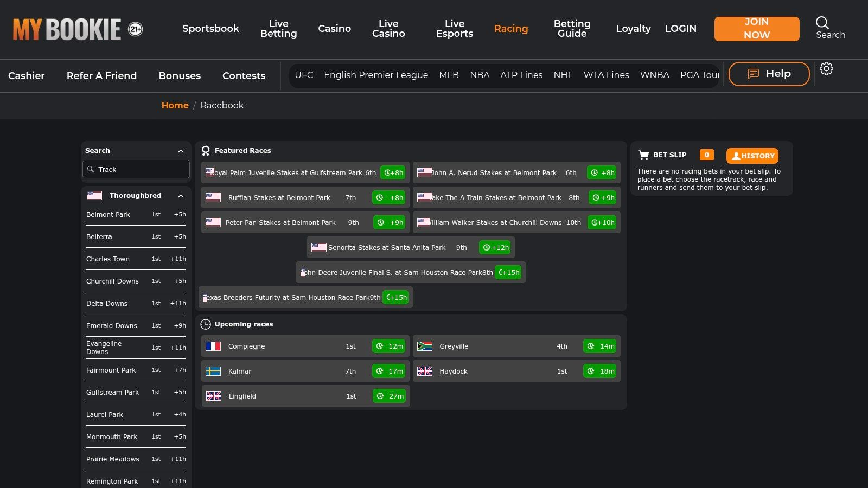Open the settings gear icon
The height and width of the screenshot is (488, 868).
826,69
